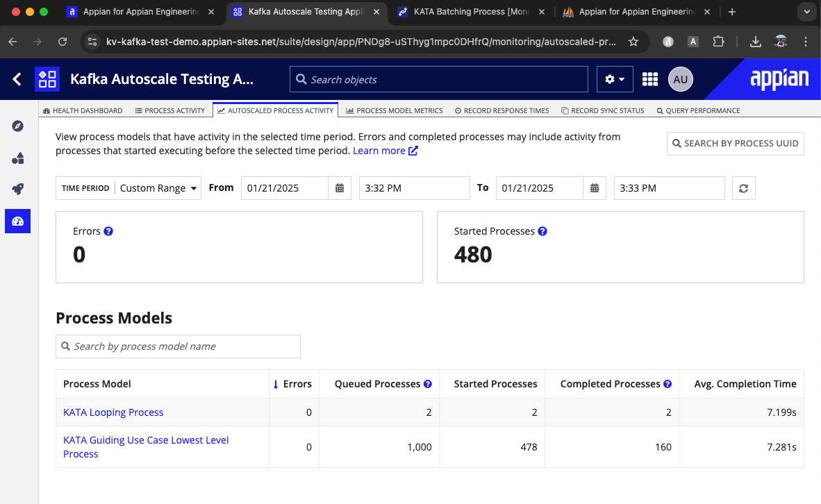821x504 pixels.
Task: Click the Explore compass sidebar icon
Action: pos(18,126)
